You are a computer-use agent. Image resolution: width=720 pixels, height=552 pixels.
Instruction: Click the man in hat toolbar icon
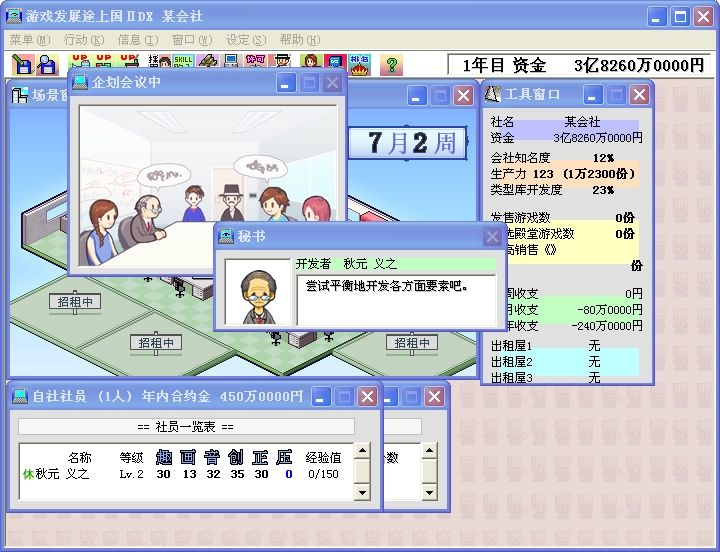click(x=280, y=62)
